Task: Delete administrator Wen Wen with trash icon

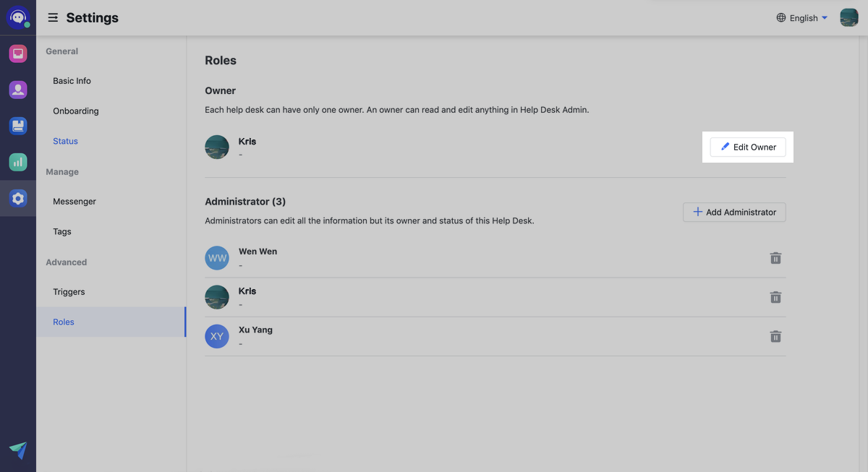Action: tap(775, 258)
